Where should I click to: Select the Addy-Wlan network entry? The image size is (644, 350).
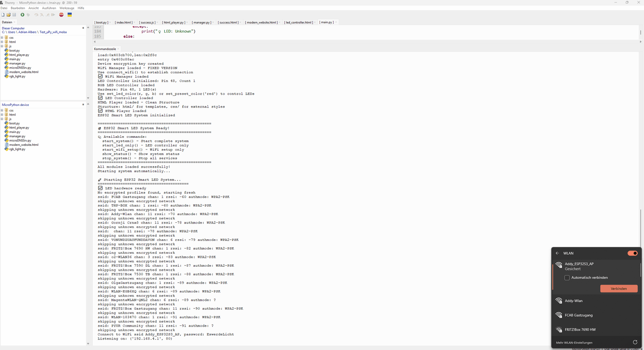coord(574,301)
